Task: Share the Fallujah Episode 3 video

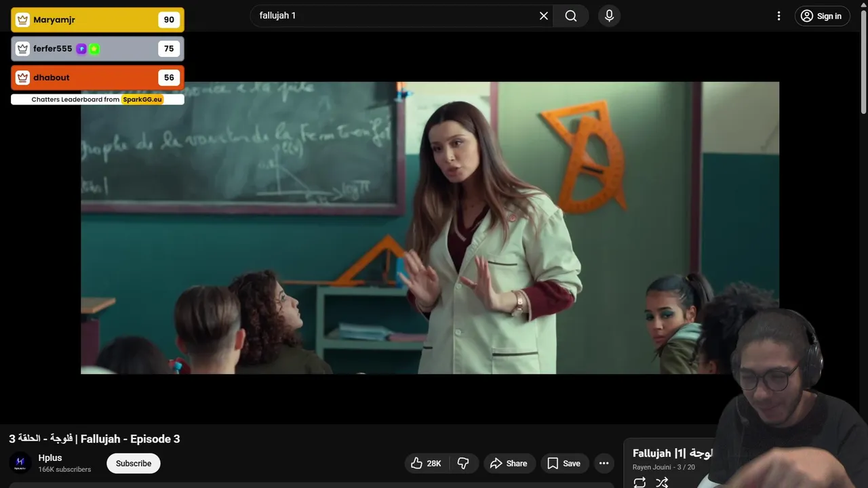Action: pos(509,464)
